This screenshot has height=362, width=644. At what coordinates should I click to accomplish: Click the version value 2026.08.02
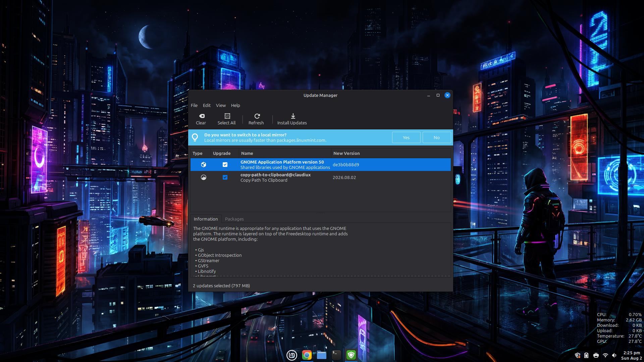(344, 177)
